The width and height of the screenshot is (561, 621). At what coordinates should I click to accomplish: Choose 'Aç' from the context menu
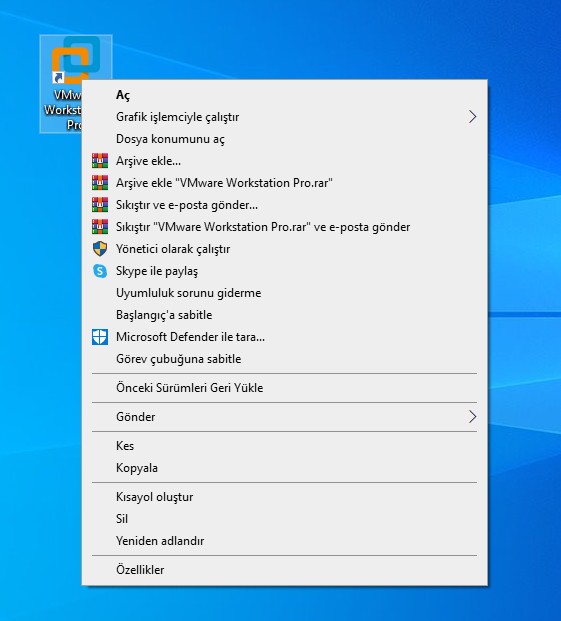[x=284, y=95]
